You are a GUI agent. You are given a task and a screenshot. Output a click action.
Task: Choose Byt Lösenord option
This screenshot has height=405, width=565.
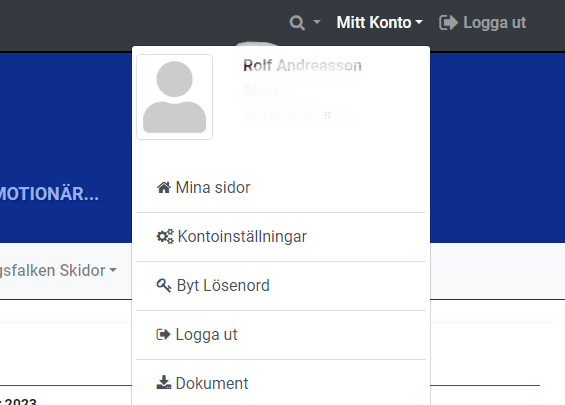tap(281, 286)
